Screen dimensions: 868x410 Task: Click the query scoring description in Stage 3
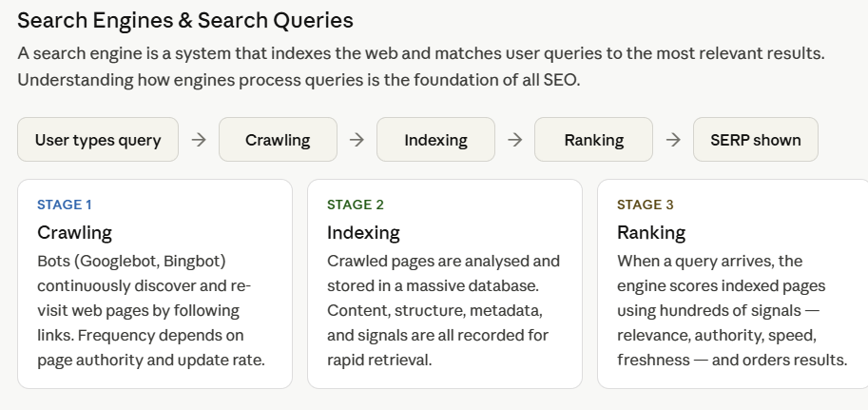click(730, 309)
